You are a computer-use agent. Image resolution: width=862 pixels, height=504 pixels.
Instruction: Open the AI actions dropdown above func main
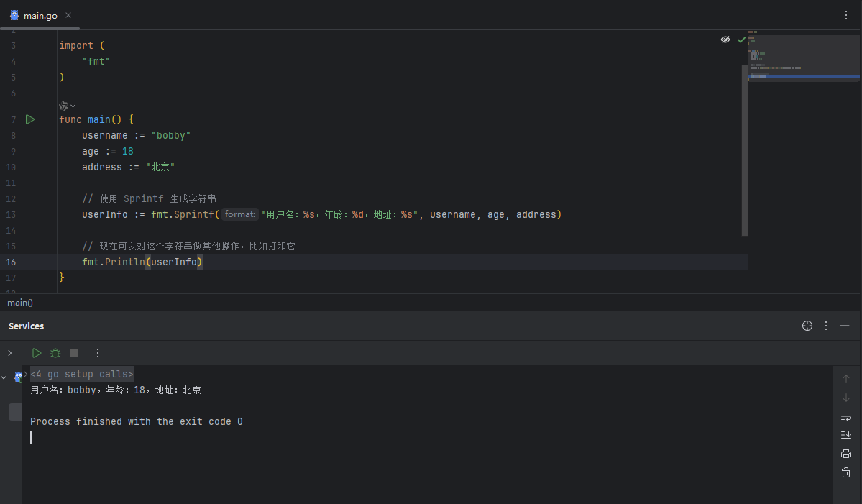67,106
